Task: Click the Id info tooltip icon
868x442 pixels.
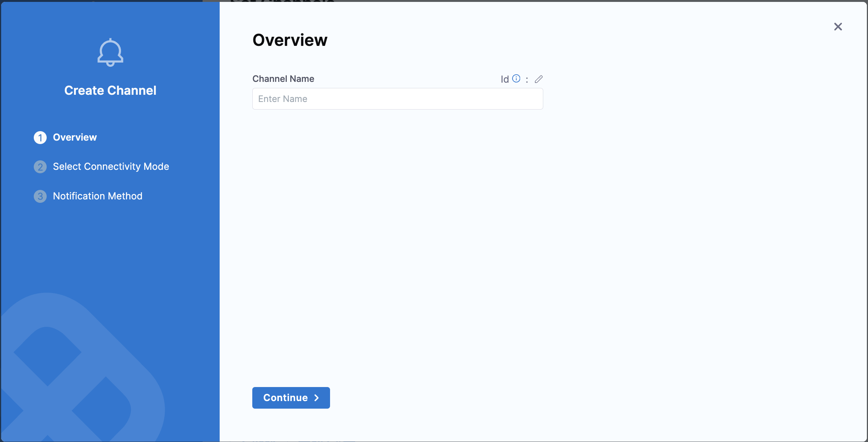Action: coord(516,78)
